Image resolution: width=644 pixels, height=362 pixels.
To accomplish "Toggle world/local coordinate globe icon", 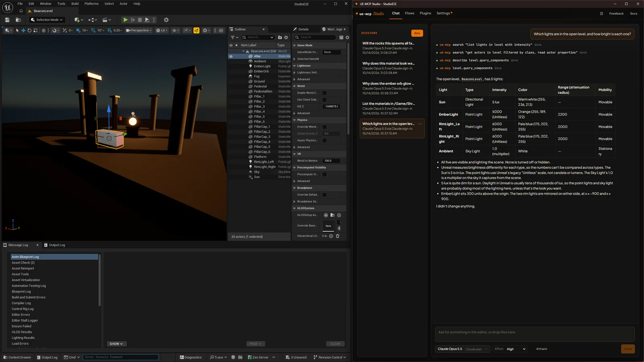I will (43, 30).
